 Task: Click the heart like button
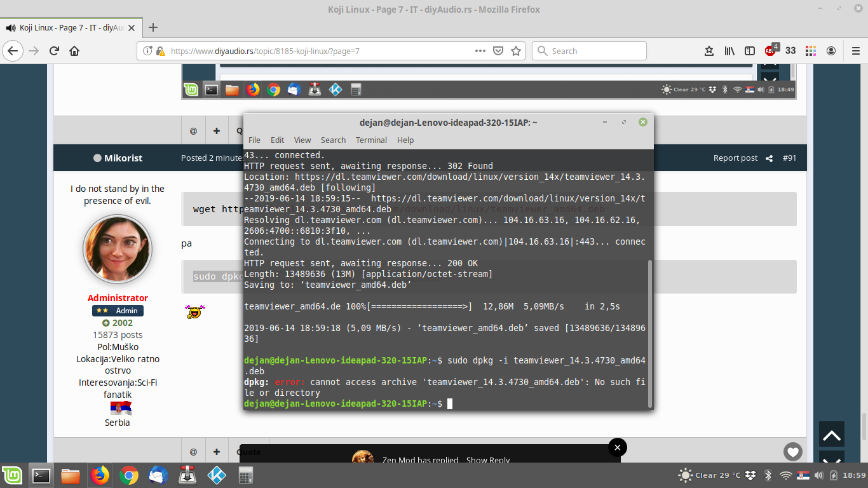[792, 452]
